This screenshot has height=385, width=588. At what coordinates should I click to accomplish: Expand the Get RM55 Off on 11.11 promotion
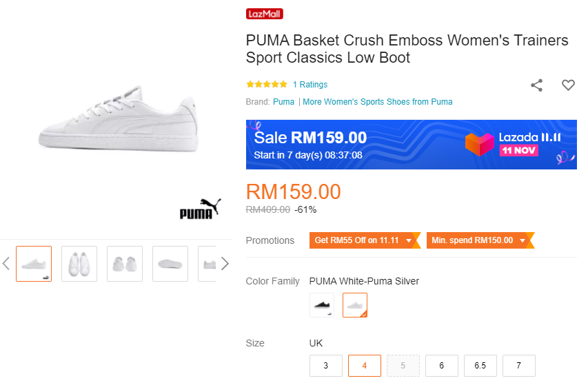pos(365,240)
